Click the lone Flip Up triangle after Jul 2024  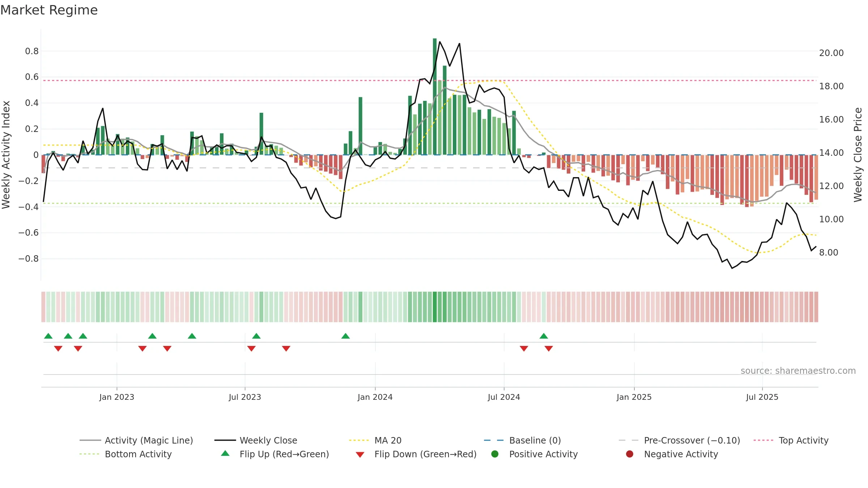pos(544,336)
